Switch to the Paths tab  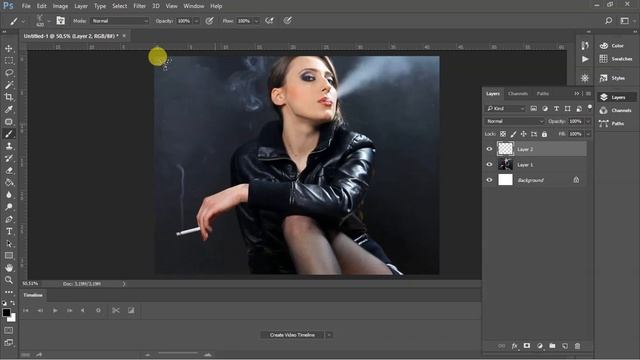(x=542, y=93)
